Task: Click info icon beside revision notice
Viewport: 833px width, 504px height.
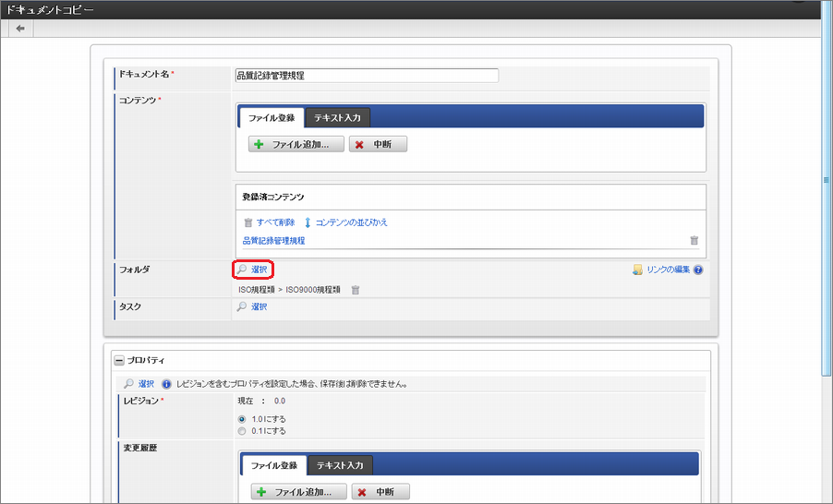Action: 166,384
